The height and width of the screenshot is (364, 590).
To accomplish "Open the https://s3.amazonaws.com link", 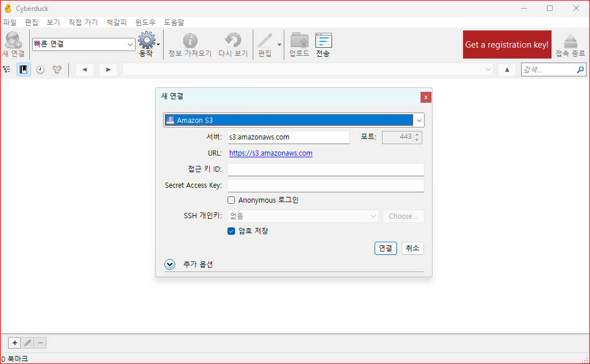I will (x=271, y=153).
